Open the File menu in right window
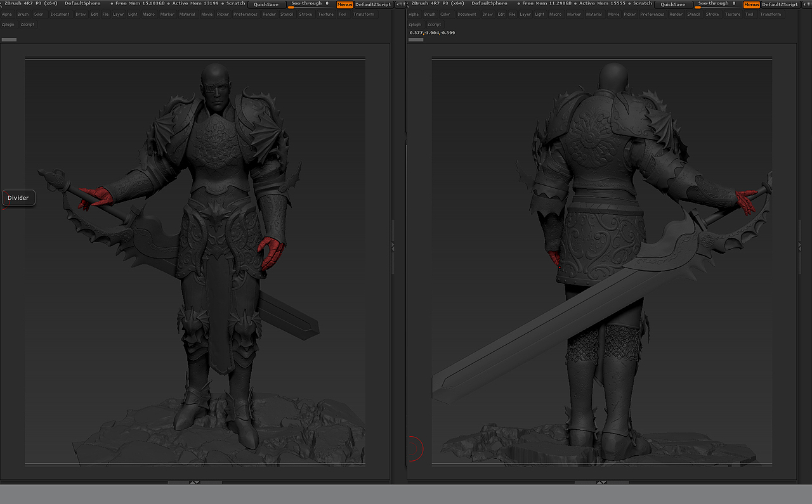812x504 pixels. tap(512, 14)
